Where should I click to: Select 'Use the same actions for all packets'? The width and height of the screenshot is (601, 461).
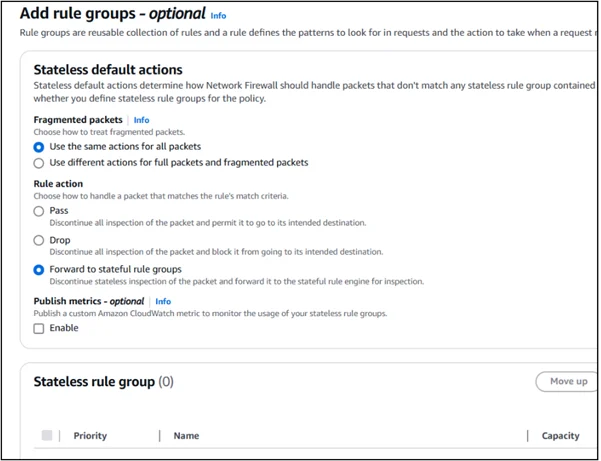pos(39,147)
